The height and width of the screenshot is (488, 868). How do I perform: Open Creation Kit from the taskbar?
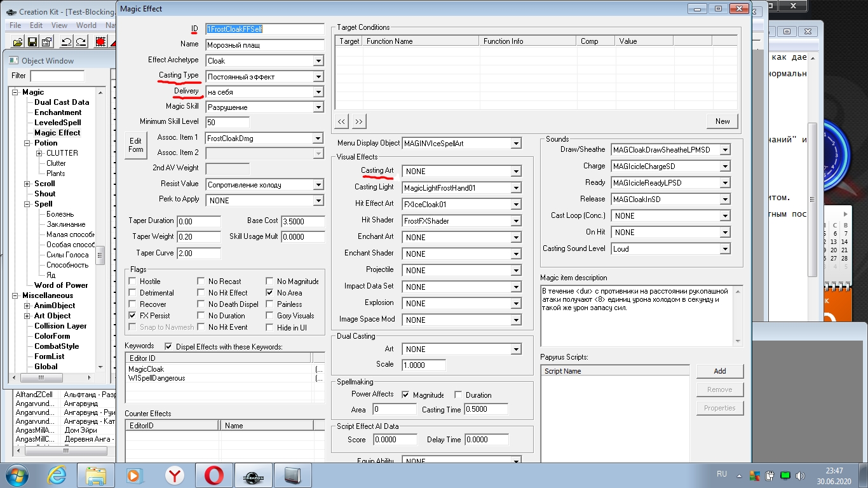pos(253,475)
